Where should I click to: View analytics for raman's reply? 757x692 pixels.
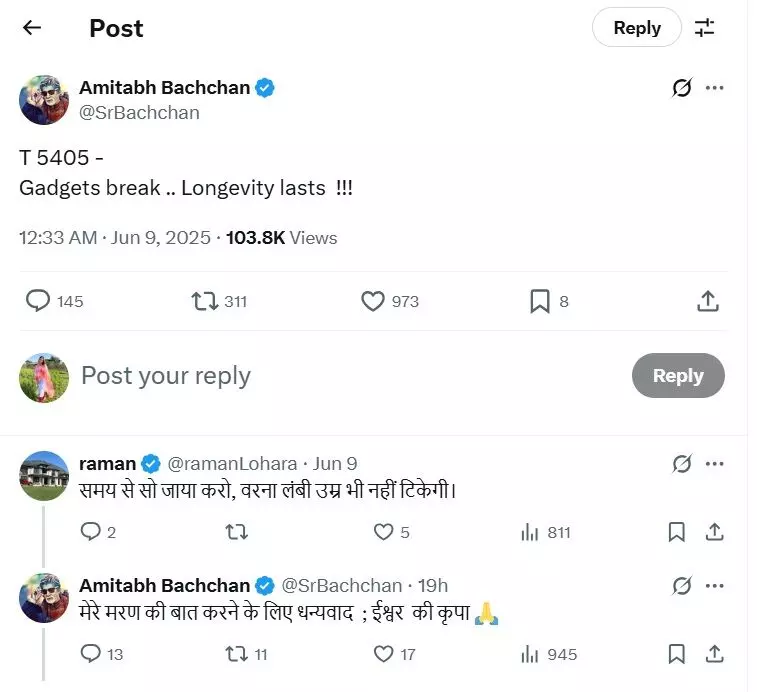coord(530,533)
